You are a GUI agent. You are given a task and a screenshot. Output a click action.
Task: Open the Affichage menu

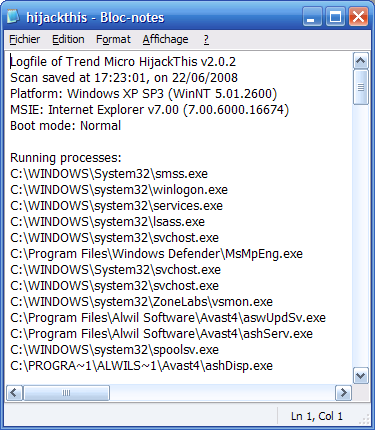pos(165,39)
